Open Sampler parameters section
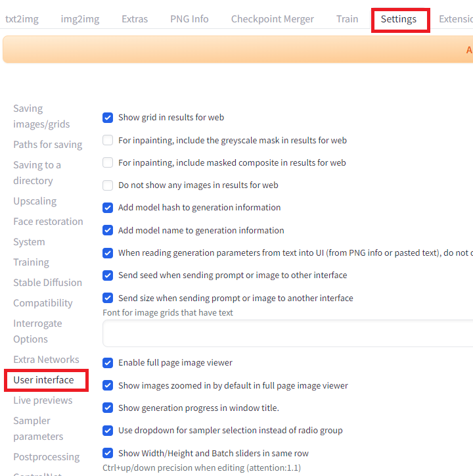The width and height of the screenshot is (473, 476). tap(38, 429)
